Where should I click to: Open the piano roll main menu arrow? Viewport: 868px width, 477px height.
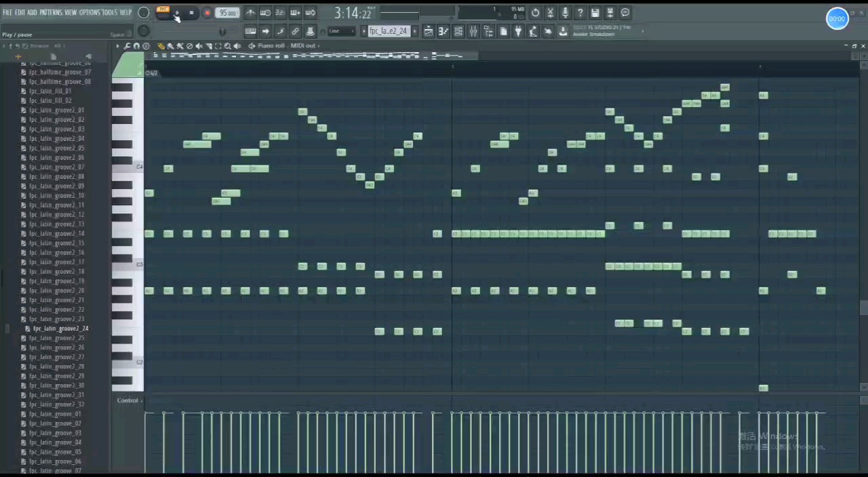coord(117,46)
